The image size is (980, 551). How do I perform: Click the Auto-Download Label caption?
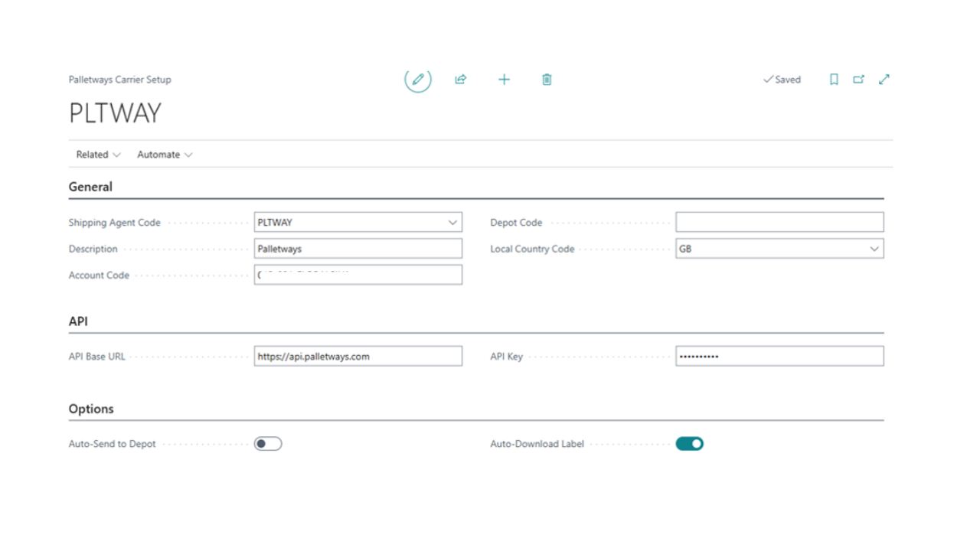[537, 444]
